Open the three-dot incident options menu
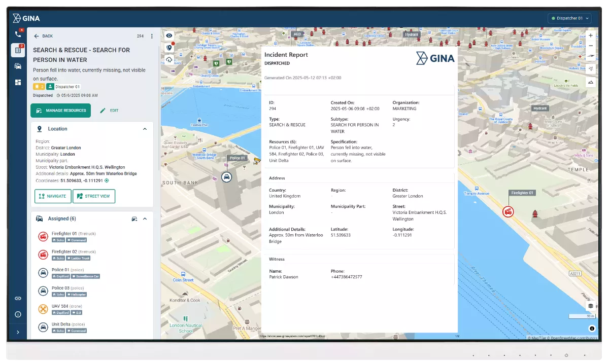This screenshot has width=609, height=364. pyautogui.click(x=152, y=36)
